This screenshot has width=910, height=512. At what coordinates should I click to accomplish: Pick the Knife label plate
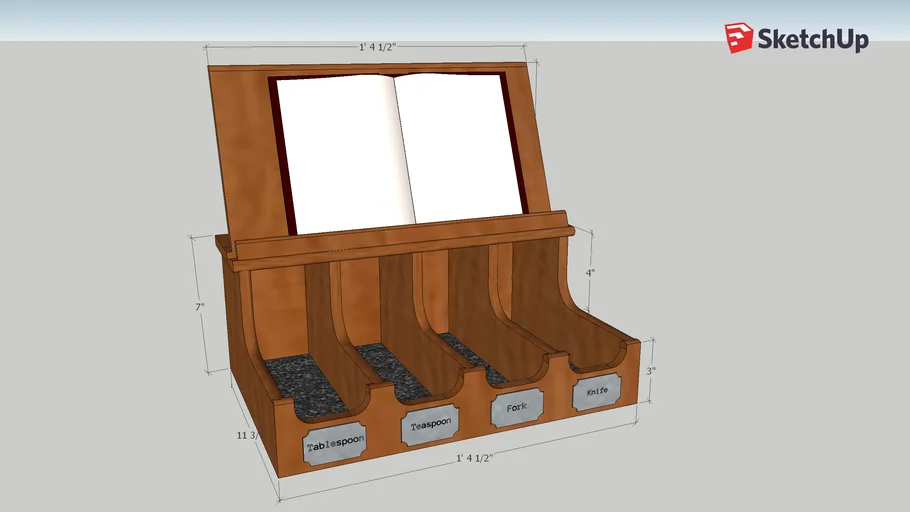click(596, 391)
